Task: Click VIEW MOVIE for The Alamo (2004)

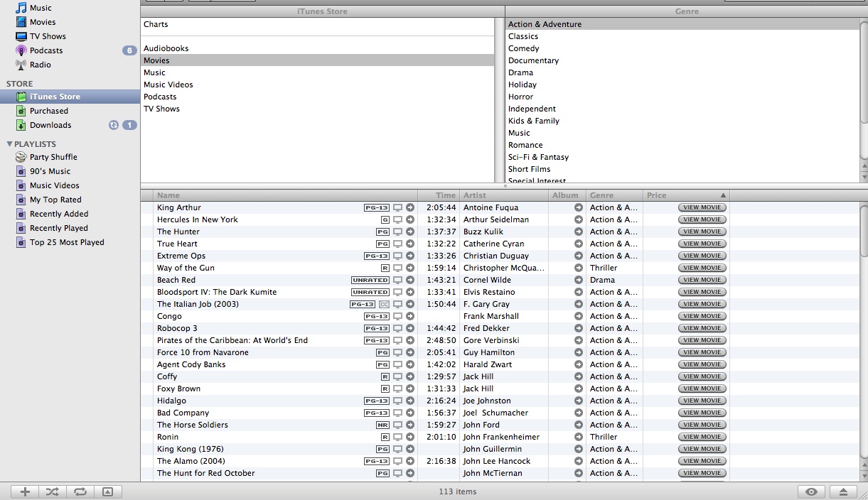Action: coord(702,461)
